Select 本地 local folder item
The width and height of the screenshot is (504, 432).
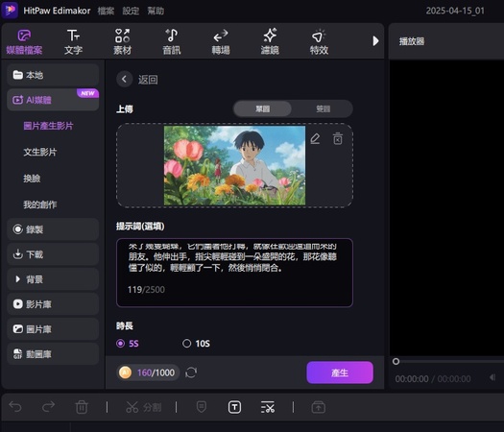53,75
